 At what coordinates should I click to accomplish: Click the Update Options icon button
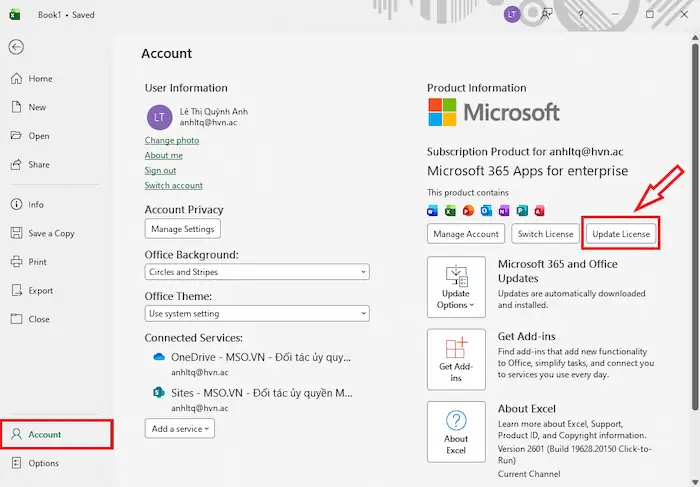(456, 286)
